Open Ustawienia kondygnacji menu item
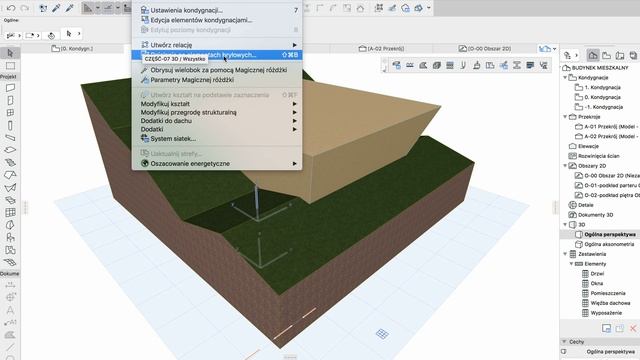 (217, 10)
